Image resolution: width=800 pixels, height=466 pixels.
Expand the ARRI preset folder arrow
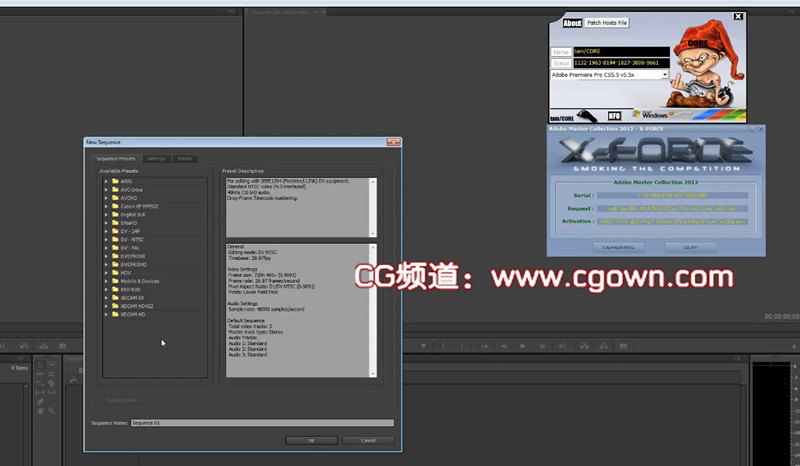coord(106,181)
